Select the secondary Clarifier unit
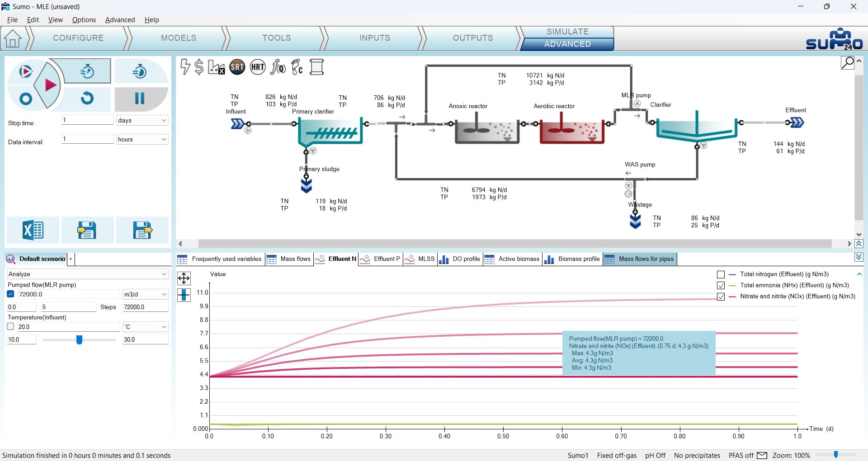 (696, 127)
